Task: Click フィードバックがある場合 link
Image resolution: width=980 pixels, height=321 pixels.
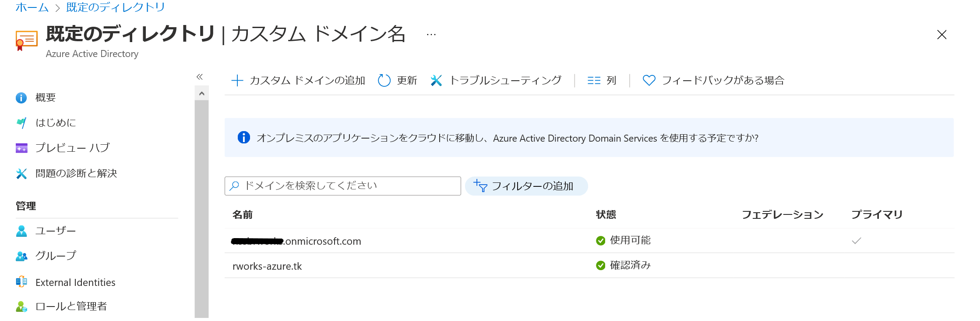Action: tap(713, 80)
